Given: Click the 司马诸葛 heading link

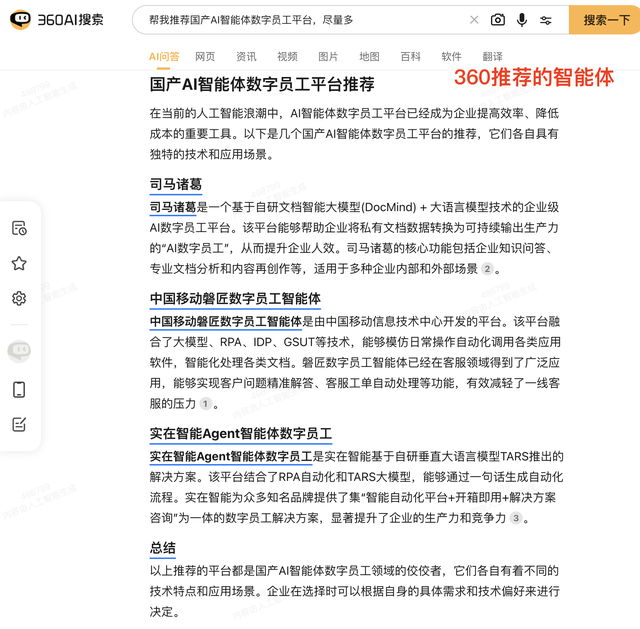Looking at the screenshot, I should click(176, 184).
